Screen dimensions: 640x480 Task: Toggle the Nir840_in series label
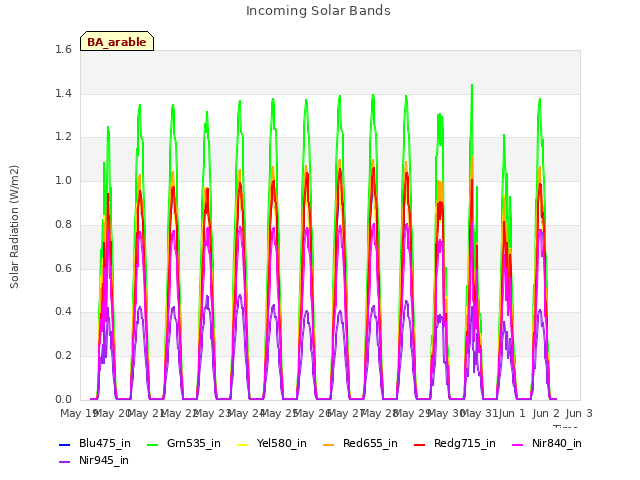click(x=557, y=443)
